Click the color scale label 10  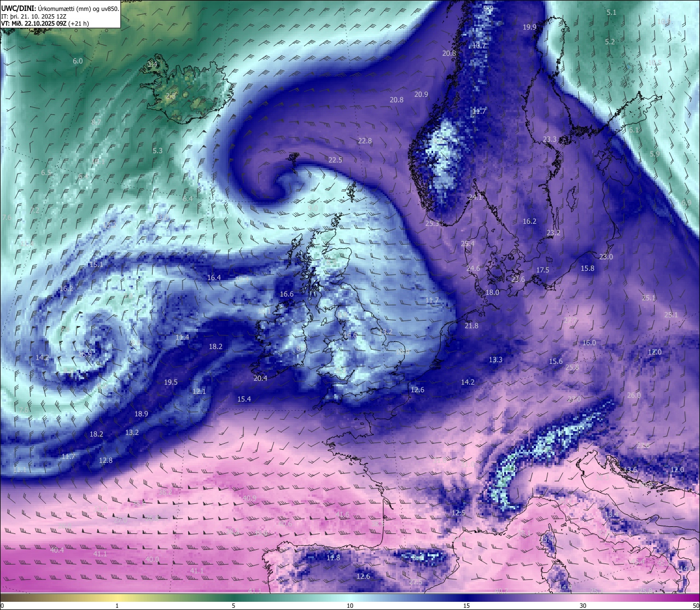pyautogui.click(x=350, y=606)
